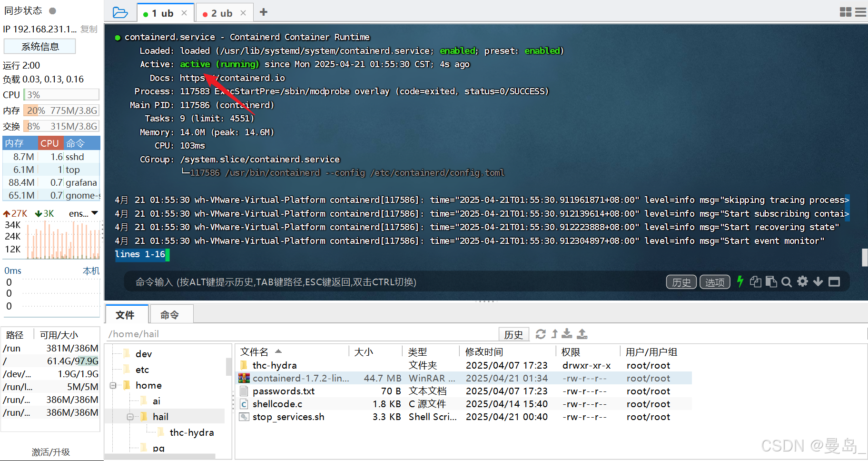Click the 内存 memory usage bar
868x461 pixels.
tap(61, 110)
